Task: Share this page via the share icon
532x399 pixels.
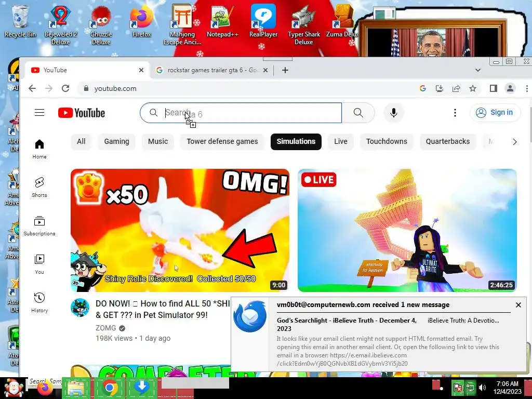Action: point(456,88)
